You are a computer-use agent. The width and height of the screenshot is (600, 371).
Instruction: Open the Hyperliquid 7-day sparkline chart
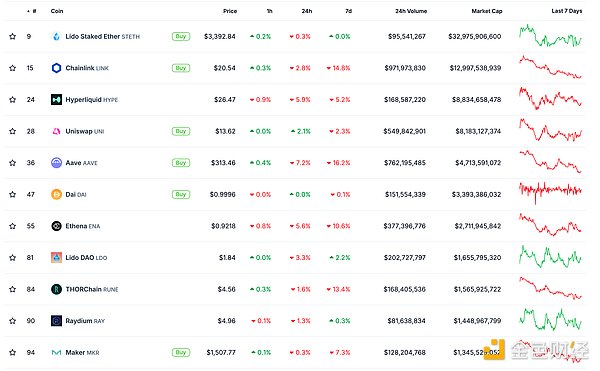pos(550,98)
